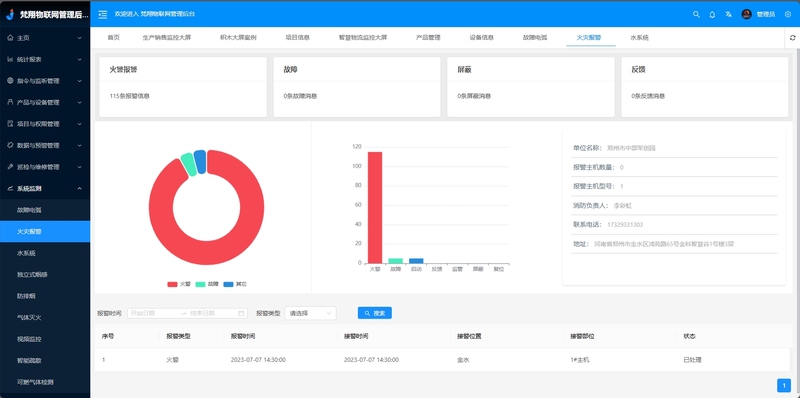Click the wrench icon beside 巡检与维修管理
Viewport: 800px width, 398px height.
pyautogui.click(x=10, y=167)
